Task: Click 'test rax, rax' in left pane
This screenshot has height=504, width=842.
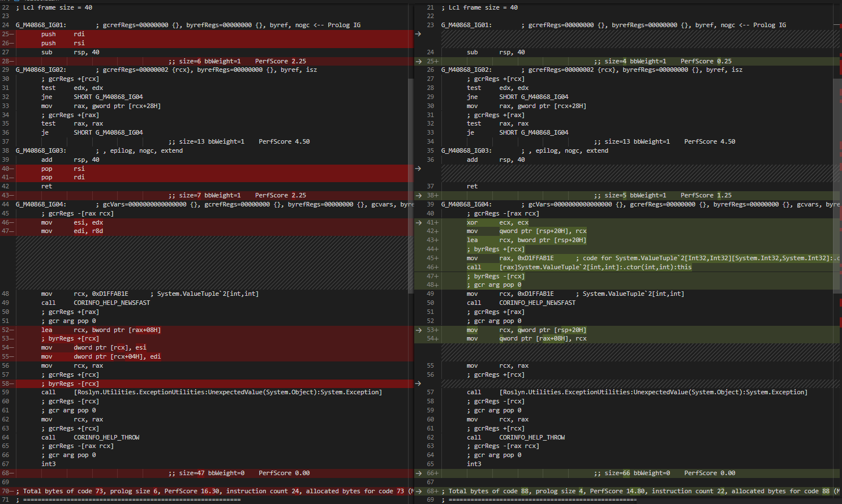Action: (72, 123)
